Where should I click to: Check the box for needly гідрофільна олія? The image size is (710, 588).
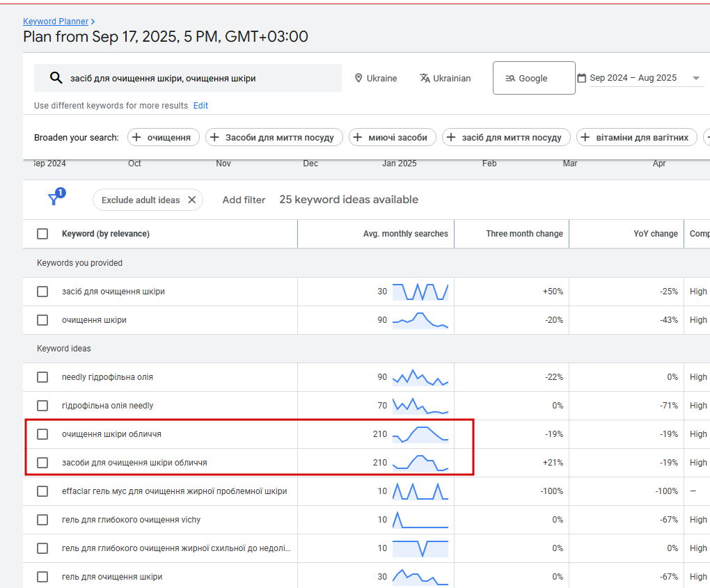click(42, 377)
